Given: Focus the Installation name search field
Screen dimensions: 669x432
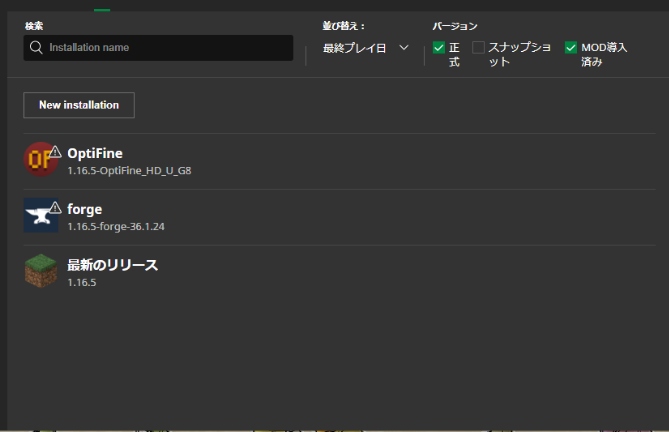Looking at the screenshot, I should pos(158,48).
